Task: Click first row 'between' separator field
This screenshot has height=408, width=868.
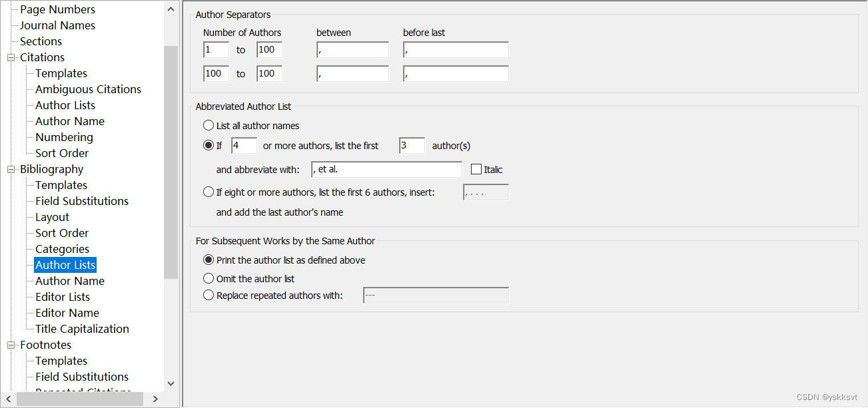Action: (352, 50)
